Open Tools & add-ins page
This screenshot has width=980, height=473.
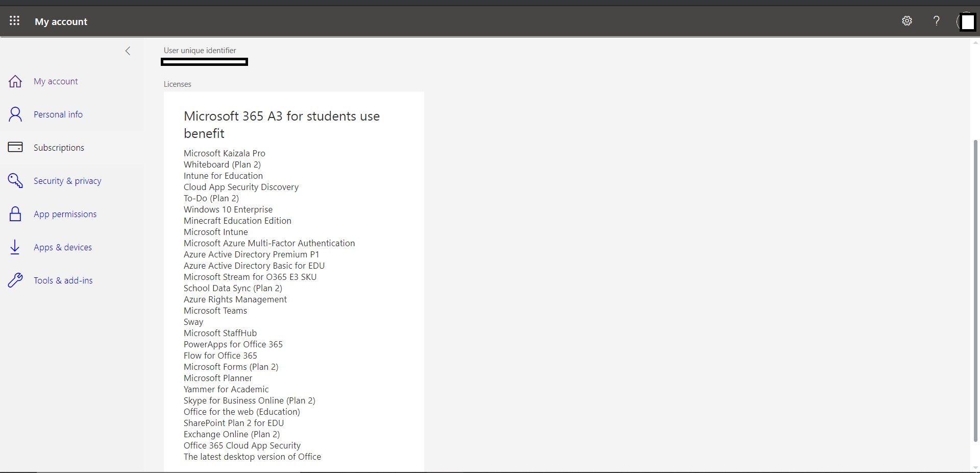pyautogui.click(x=63, y=280)
